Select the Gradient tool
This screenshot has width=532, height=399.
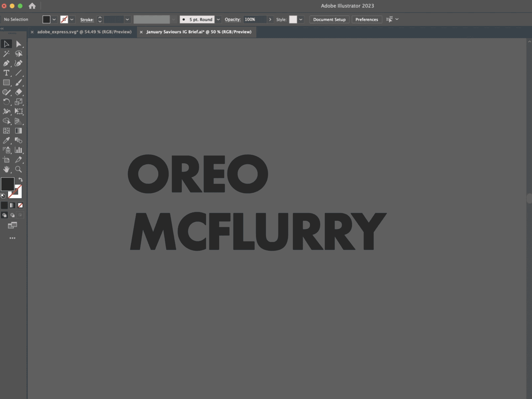(x=19, y=131)
